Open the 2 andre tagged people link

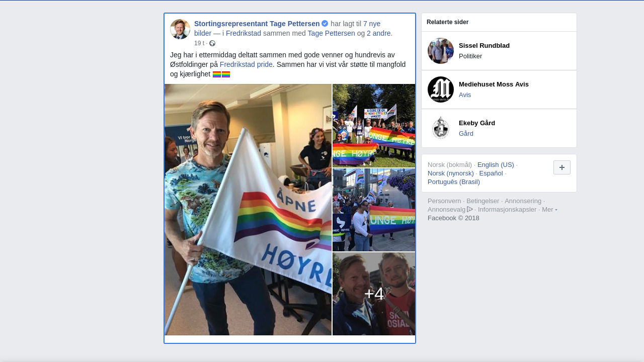coord(379,33)
